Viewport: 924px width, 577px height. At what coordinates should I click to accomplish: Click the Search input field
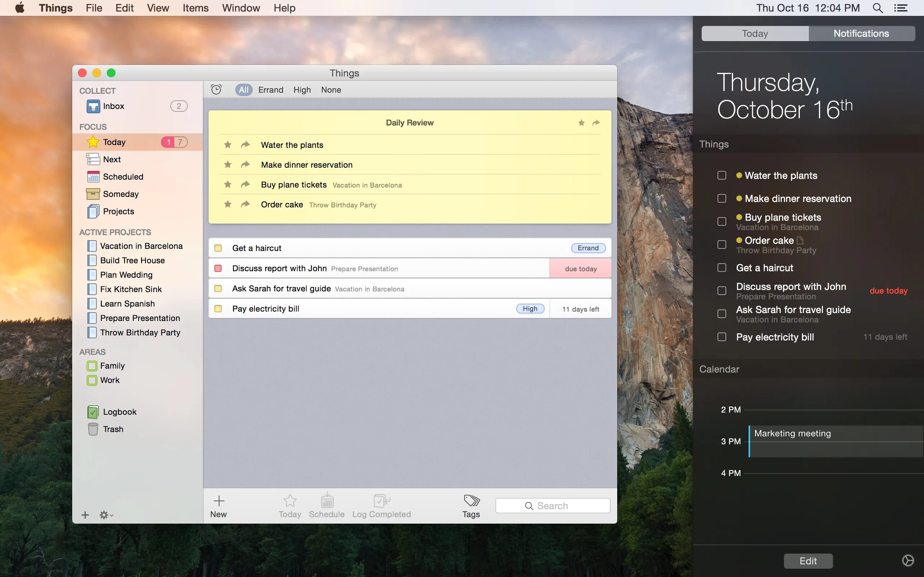pos(553,506)
